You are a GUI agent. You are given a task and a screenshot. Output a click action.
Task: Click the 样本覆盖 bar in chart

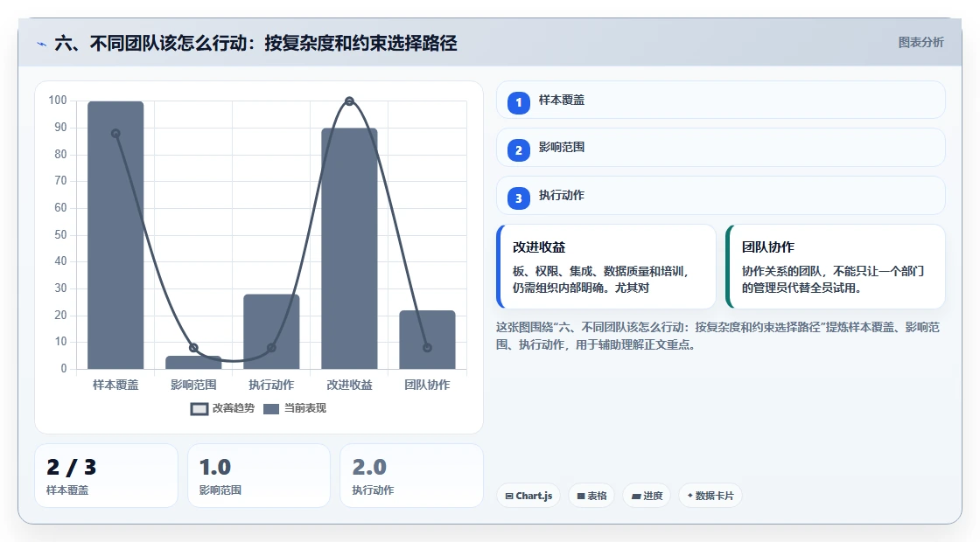115,235
